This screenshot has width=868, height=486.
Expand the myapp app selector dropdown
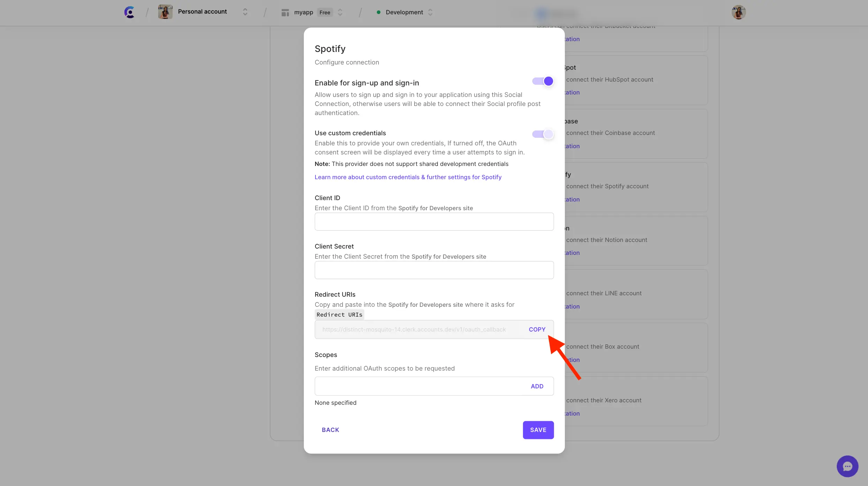pyautogui.click(x=340, y=12)
